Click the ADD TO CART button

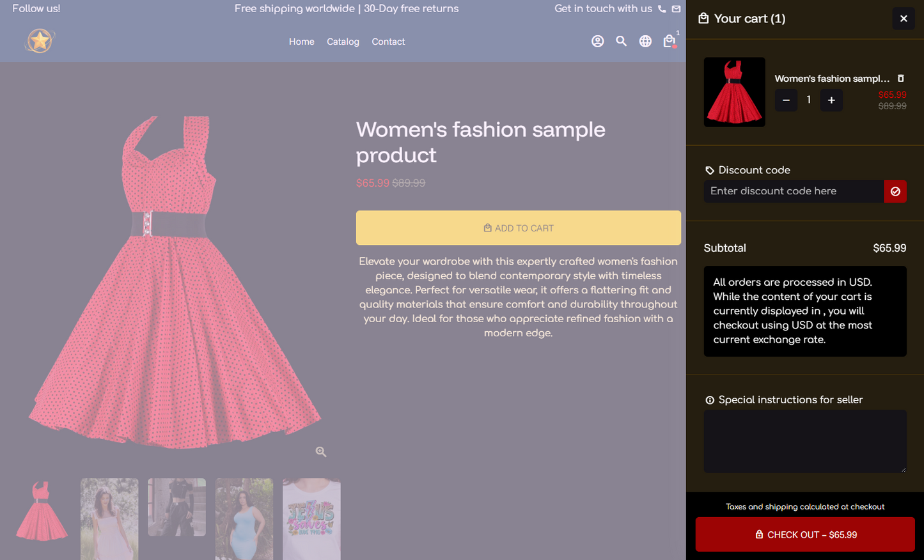[x=518, y=228]
